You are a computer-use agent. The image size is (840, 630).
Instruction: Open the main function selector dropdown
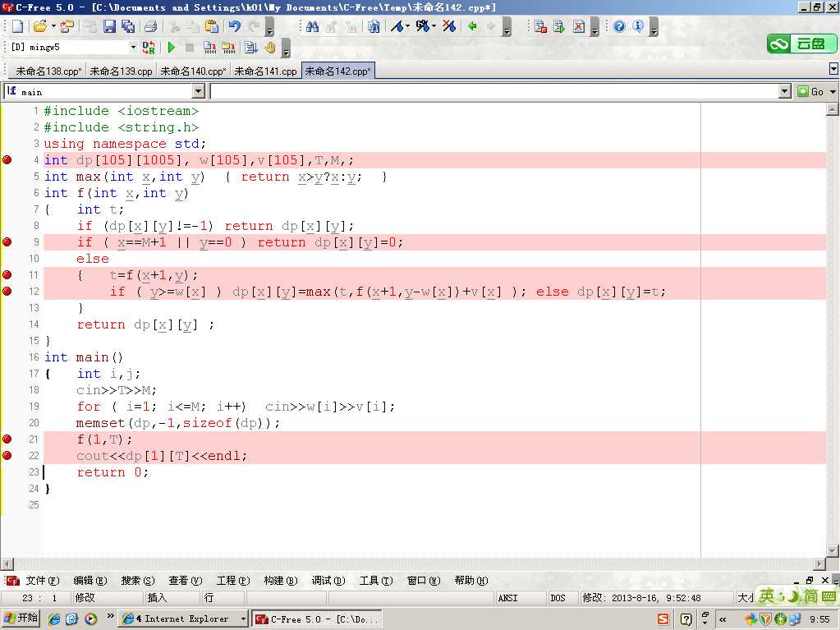coord(198,92)
